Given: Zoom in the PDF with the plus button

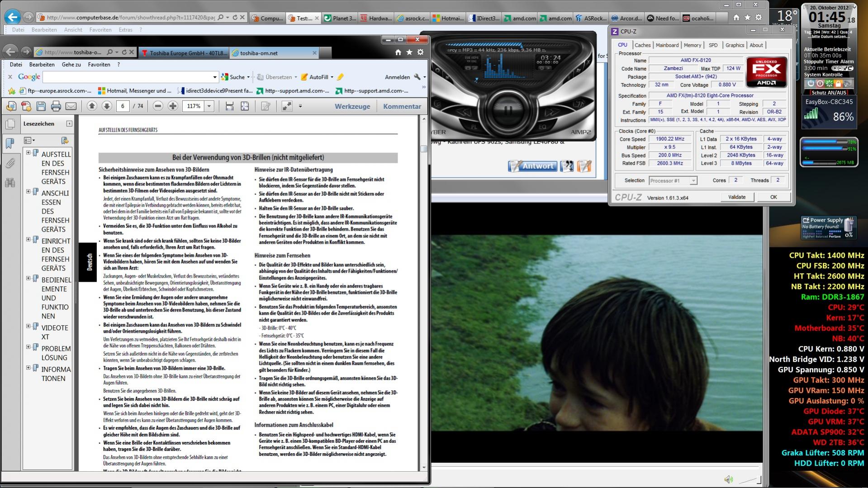Looking at the screenshot, I should 173,106.
